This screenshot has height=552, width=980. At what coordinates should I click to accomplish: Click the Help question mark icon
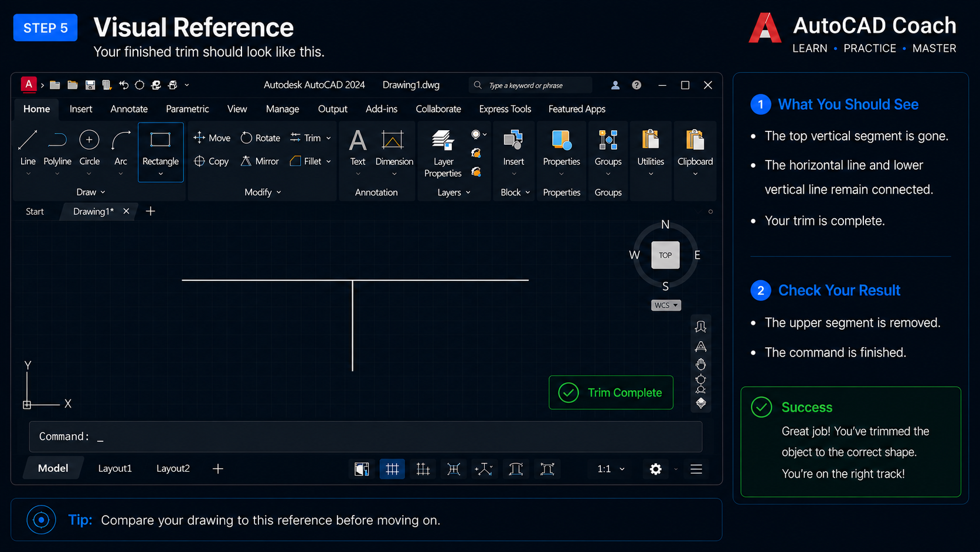pyautogui.click(x=637, y=85)
